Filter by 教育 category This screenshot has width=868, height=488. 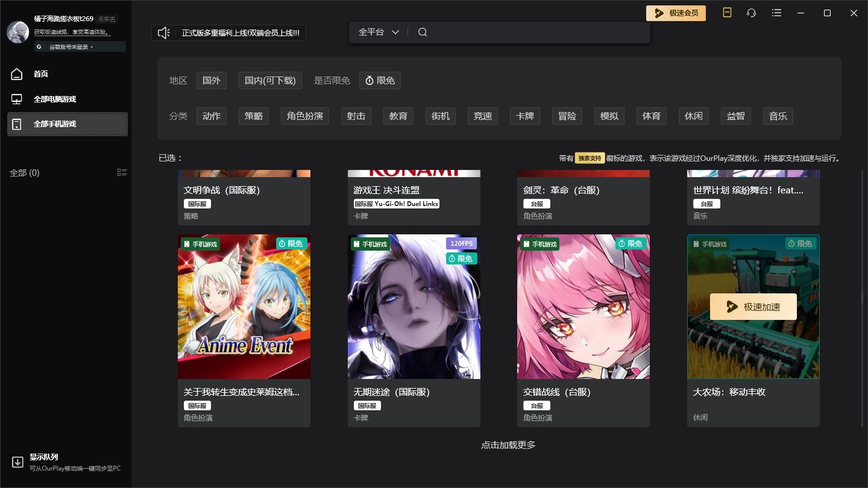[x=398, y=116]
